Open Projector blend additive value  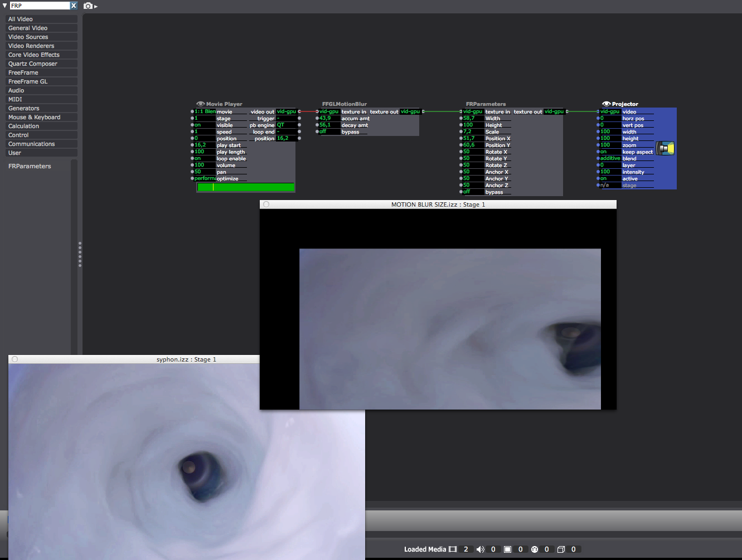pos(610,158)
